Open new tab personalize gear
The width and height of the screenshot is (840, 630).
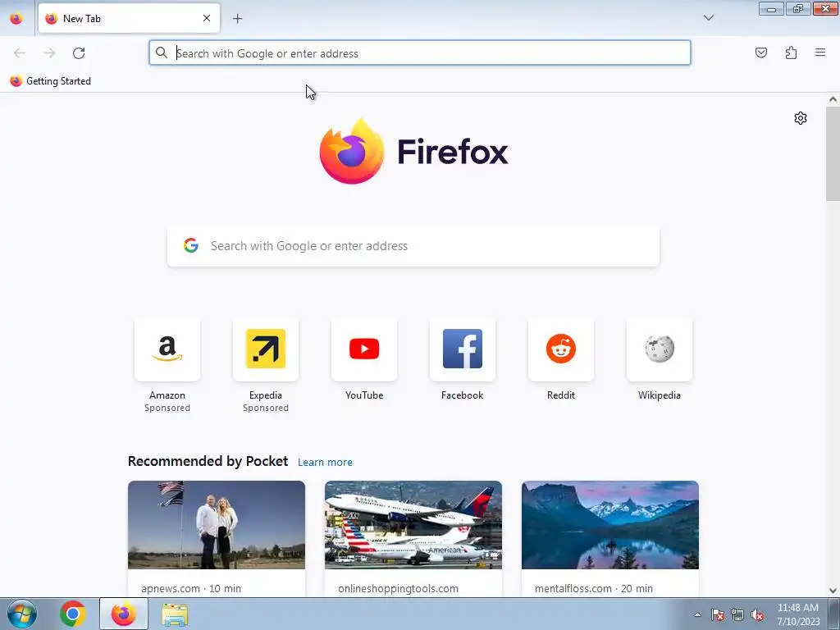[x=801, y=118]
